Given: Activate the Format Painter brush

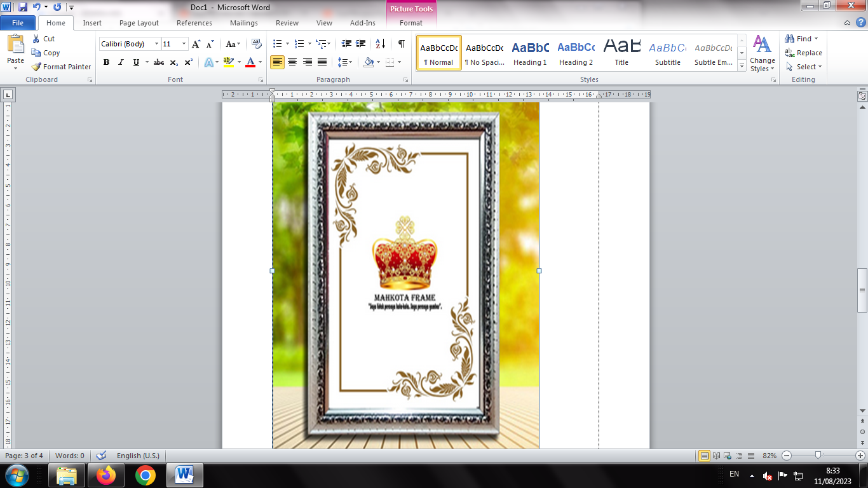Looking at the screenshot, I should click(36, 67).
